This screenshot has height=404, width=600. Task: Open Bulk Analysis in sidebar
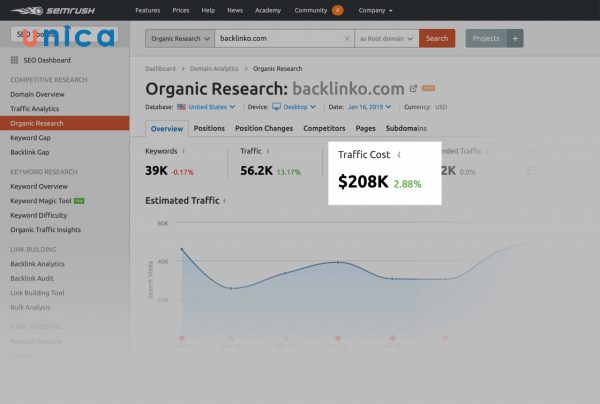pyautogui.click(x=31, y=308)
